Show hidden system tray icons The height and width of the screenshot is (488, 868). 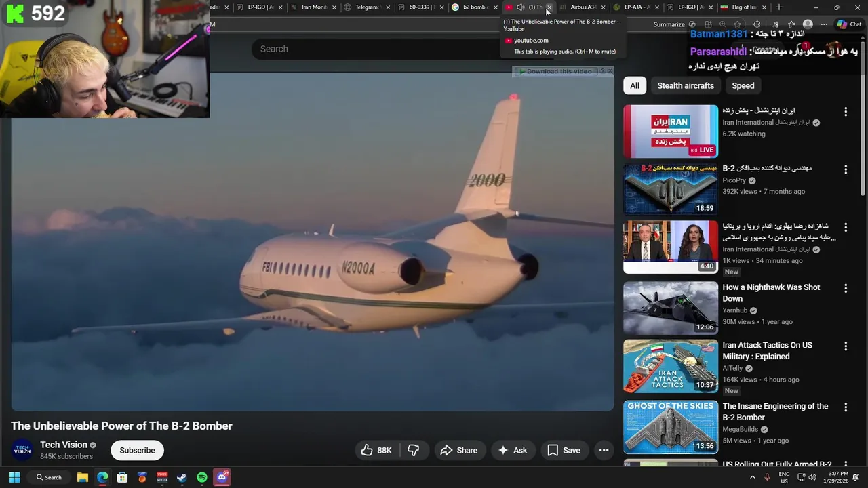tap(752, 477)
